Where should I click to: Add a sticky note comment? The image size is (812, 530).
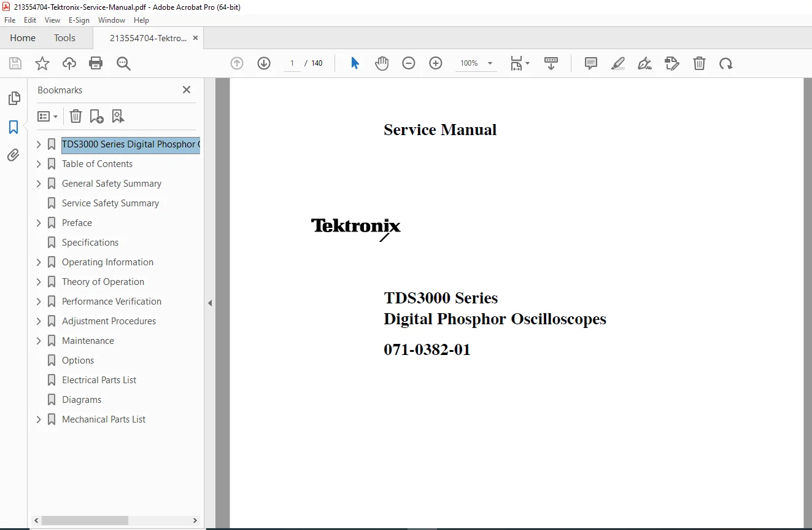pyautogui.click(x=591, y=63)
